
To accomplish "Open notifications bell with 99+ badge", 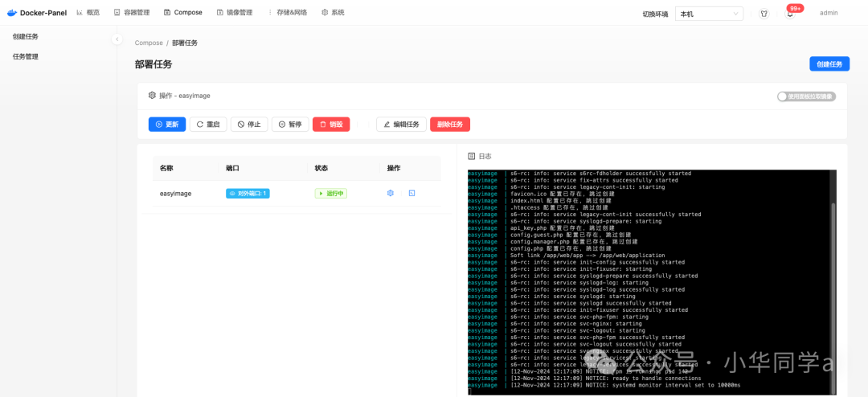I will pos(791,14).
